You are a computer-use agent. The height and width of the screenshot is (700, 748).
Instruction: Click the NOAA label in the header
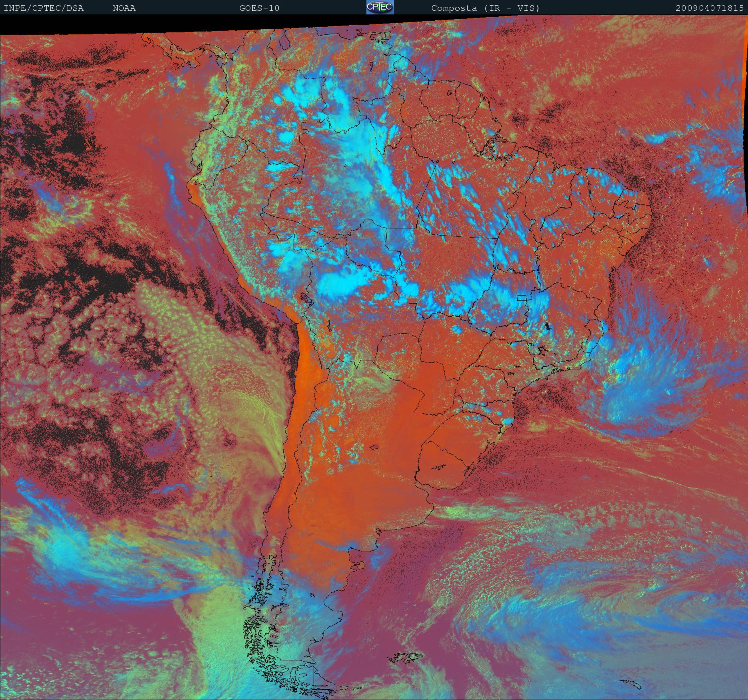[124, 8]
